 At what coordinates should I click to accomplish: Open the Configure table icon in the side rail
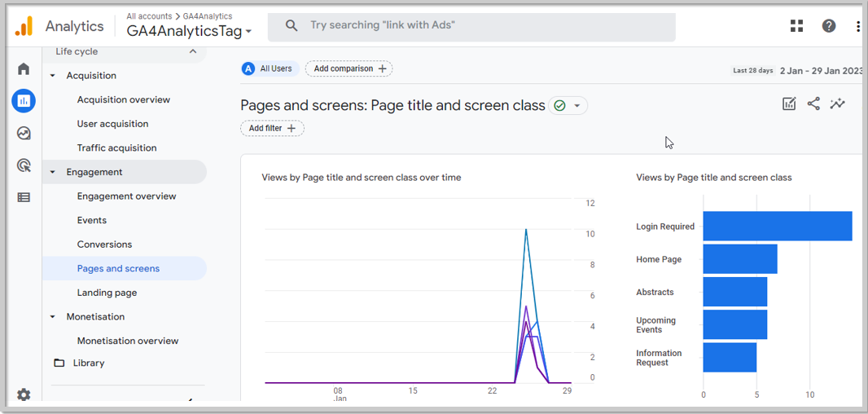pos(24,197)
